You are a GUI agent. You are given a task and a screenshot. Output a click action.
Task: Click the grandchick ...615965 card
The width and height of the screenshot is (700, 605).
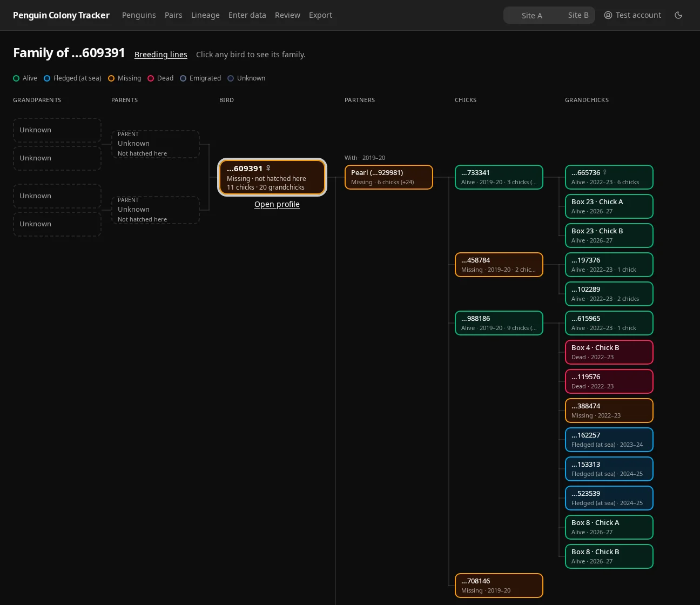(609, 323)
